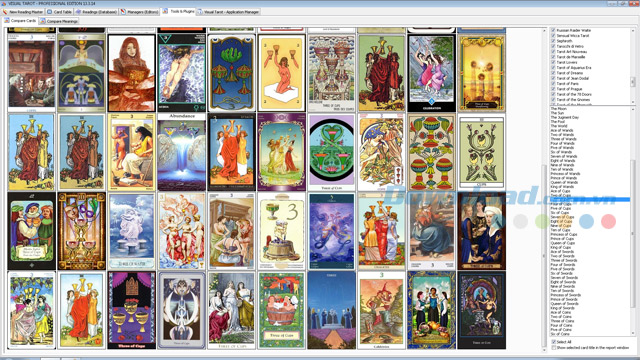Click the Application Manager tab icon
The width and height of the screenshot is (640, 360).
pos(200,12)
